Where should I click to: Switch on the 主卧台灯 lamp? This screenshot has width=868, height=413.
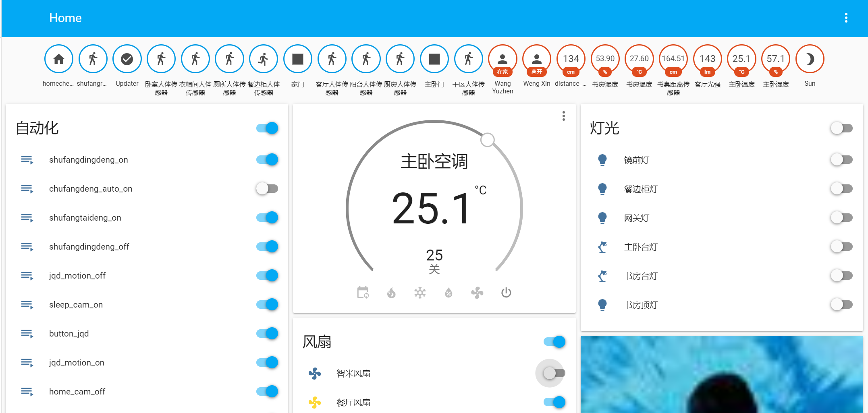[x=842, y=246]
